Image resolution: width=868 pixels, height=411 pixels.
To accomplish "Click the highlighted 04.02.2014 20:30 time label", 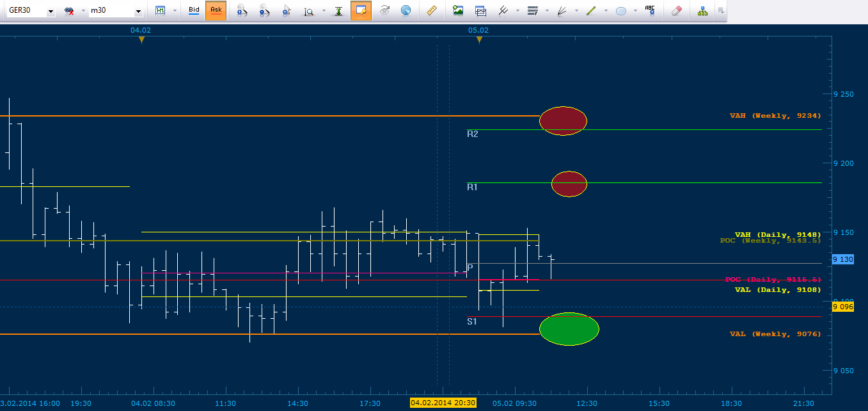I will pos(443,403).
